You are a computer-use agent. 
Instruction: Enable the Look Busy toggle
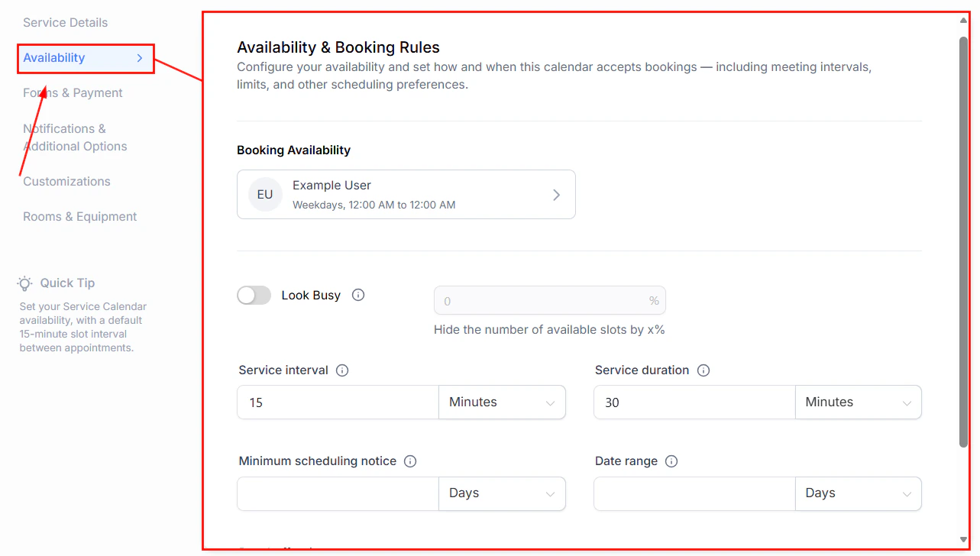tap(254, 295)
